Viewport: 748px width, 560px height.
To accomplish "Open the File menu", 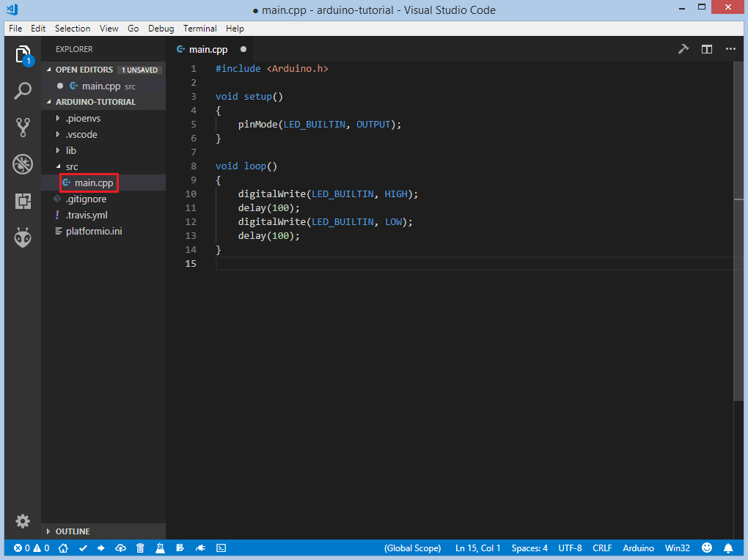I will click(15, 28).
